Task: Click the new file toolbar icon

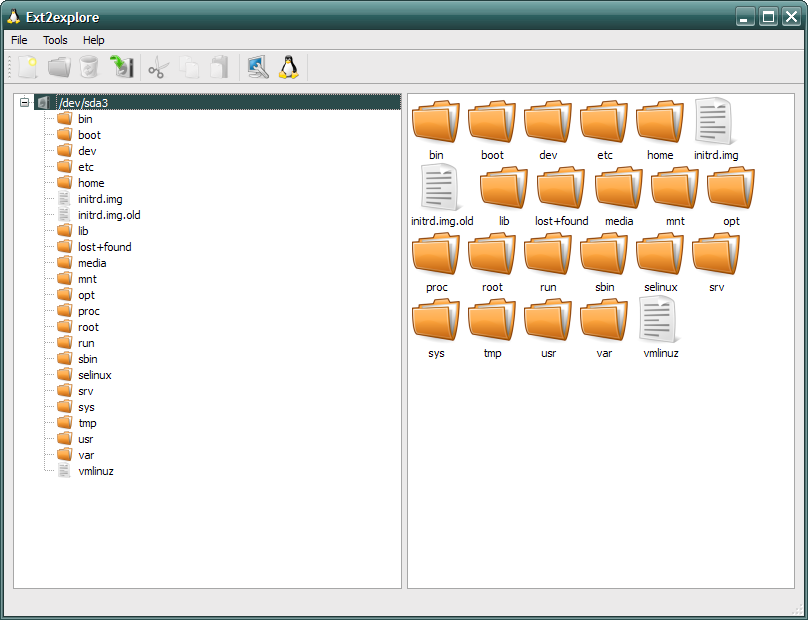Action: pos(28,67)
